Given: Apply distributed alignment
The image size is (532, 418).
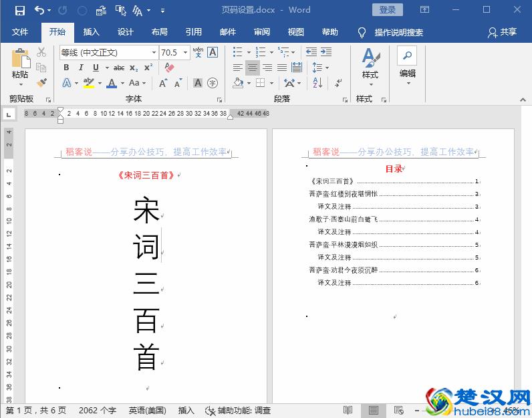Looking at the screenshot, I should [297, 68].
